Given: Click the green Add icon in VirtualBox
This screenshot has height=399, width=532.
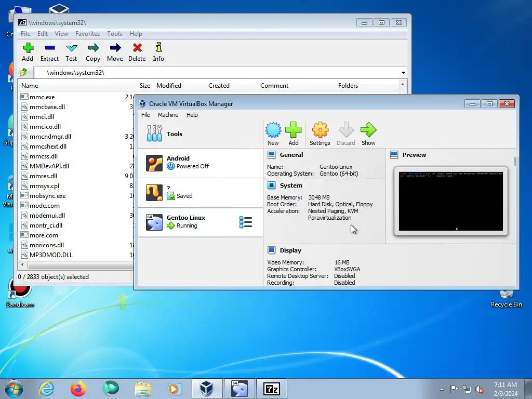Looking at the screenshot, I should click(x=294, y=129).
